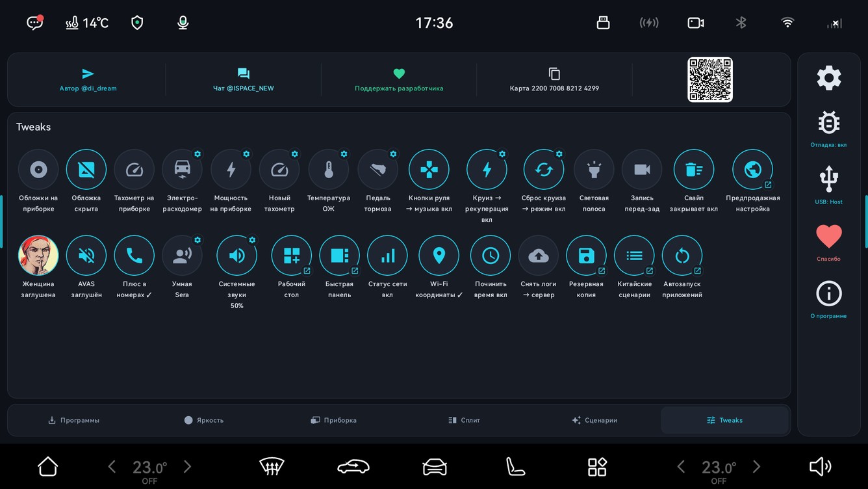Screen dimensions: 868x489
Task: Tap the seat icon in bottom bar
Action: click(x=515, y=466)
